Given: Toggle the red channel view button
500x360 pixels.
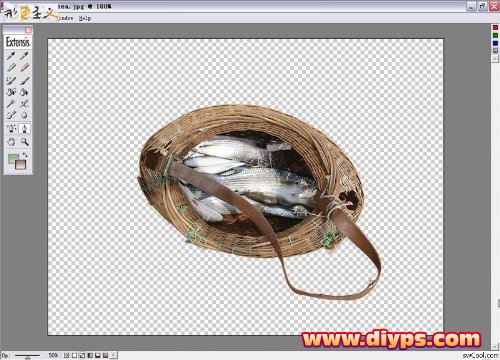Looking at the screenshot, I should 495,27.
